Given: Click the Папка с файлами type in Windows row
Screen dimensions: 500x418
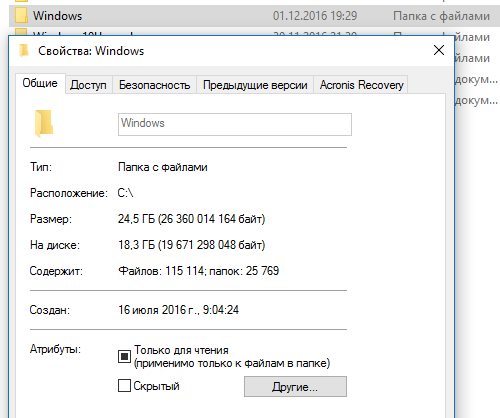Looking at the screenshot, I should coord(441,16).
